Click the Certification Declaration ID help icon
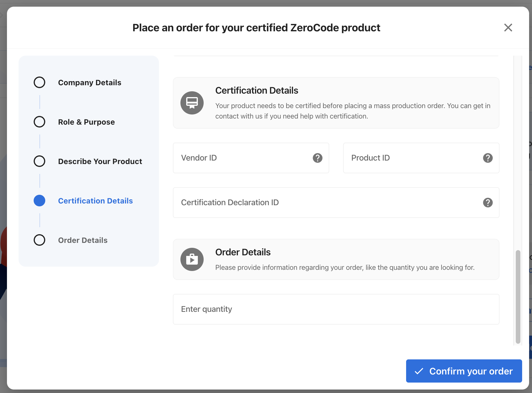Viewport: 532px width, 393px height. (x=488, y=203)
